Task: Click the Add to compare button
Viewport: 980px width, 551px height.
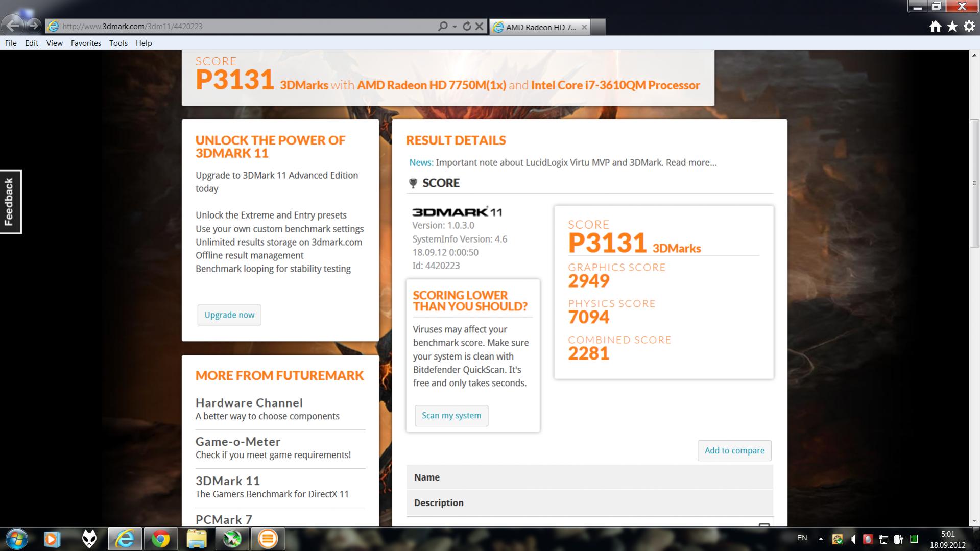Action: (734, 451)
